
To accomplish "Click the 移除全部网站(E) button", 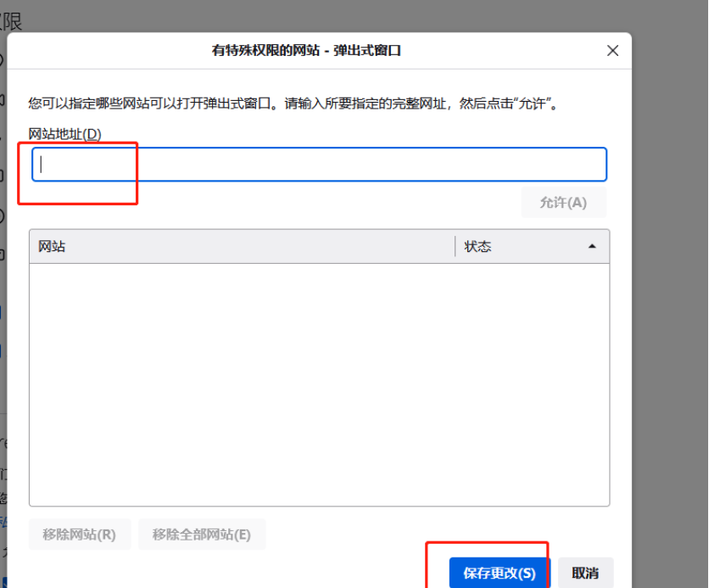I will pos(202,535).
